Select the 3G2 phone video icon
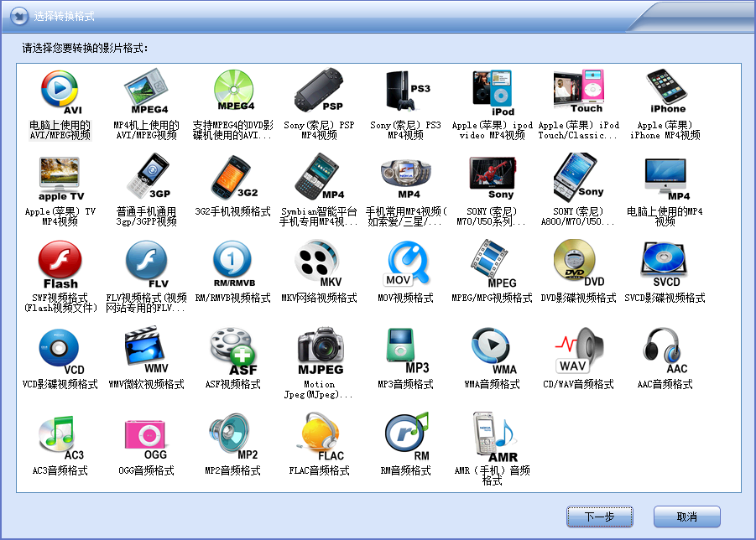 click(x=234, y=176)
